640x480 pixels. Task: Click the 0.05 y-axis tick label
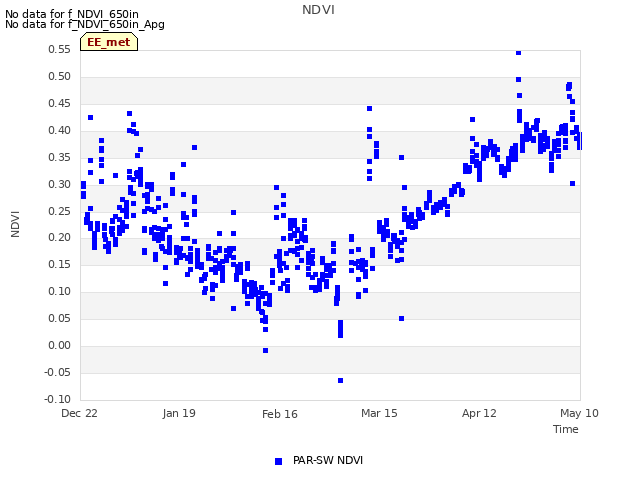60,318
